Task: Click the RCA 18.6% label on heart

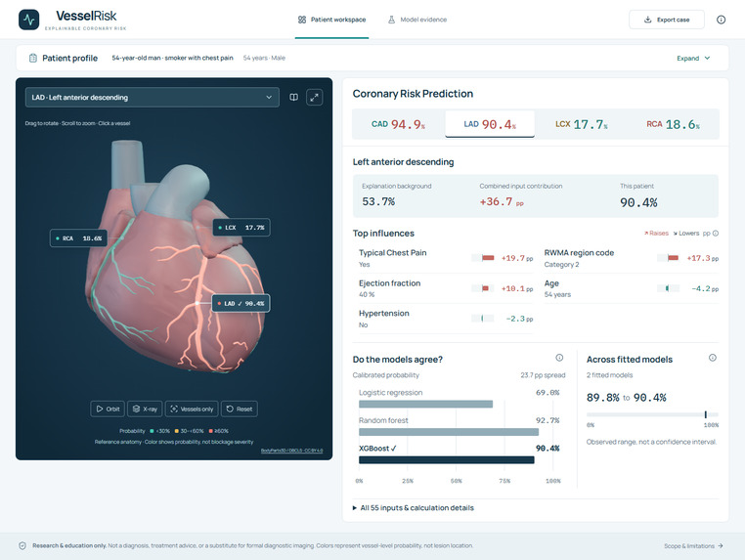Action: [79, 238]
